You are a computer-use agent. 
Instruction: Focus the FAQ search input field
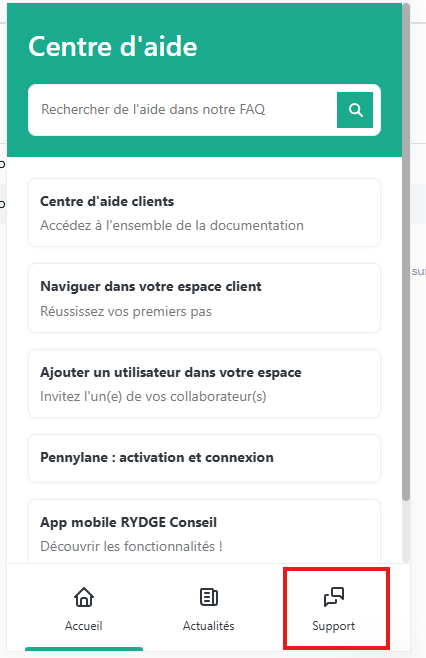pyautogui.click(x=183, y=110)
